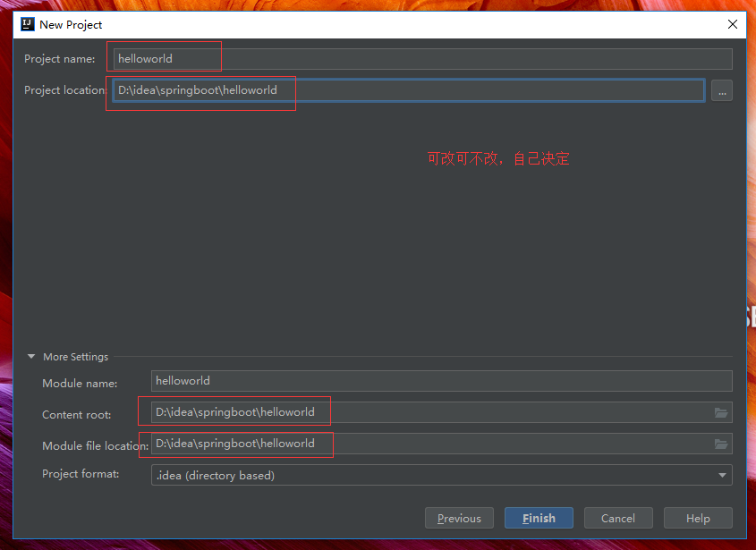The width and height of the screenshot is (756, 550).
Task: Click the Content root label
Action: pos(77,415)
